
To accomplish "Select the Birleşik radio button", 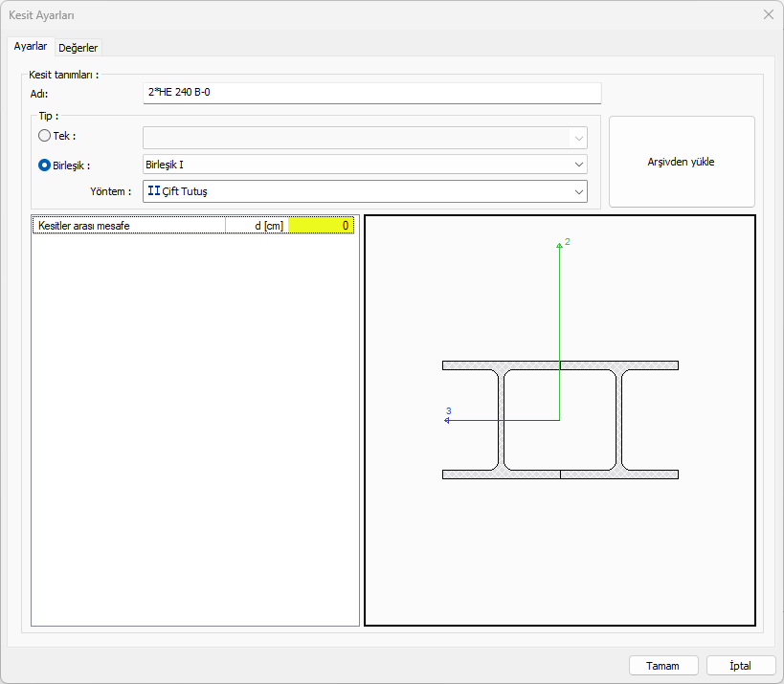I will (x=44, y=165).
